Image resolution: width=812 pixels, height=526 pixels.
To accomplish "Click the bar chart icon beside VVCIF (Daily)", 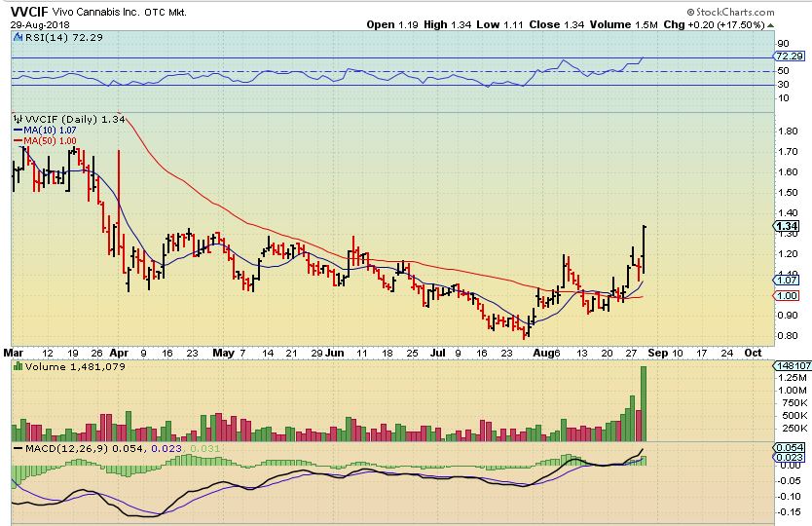I will 18,119.
